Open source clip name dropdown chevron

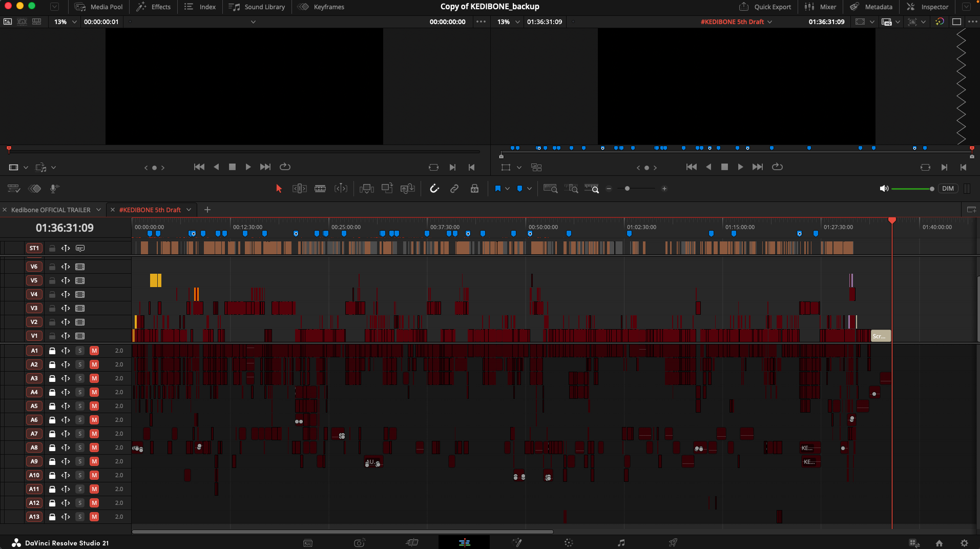[x=253, y=22]
